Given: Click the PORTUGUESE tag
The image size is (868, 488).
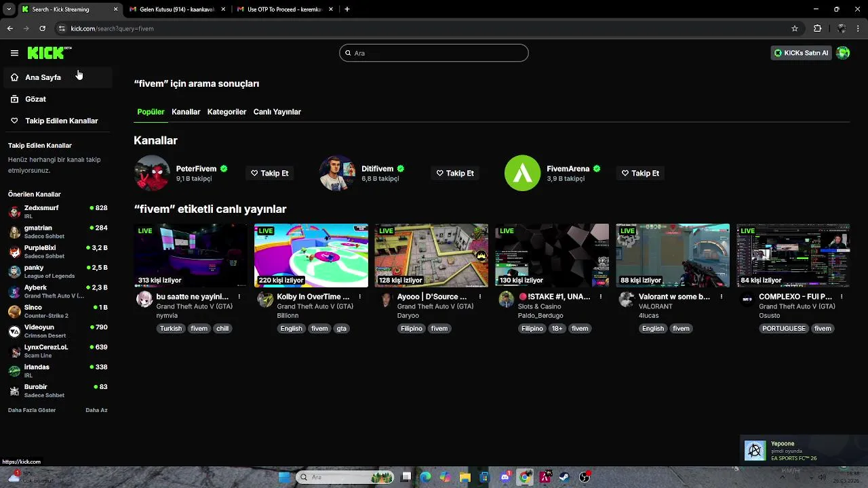Looking at the screenshot, I should [x=784, y=329].
